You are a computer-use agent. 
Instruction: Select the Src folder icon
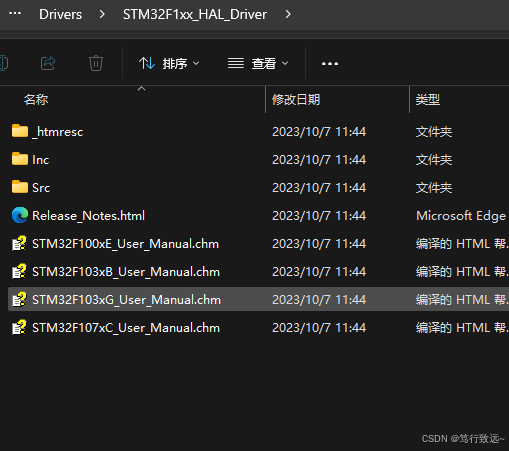[20, 187]
